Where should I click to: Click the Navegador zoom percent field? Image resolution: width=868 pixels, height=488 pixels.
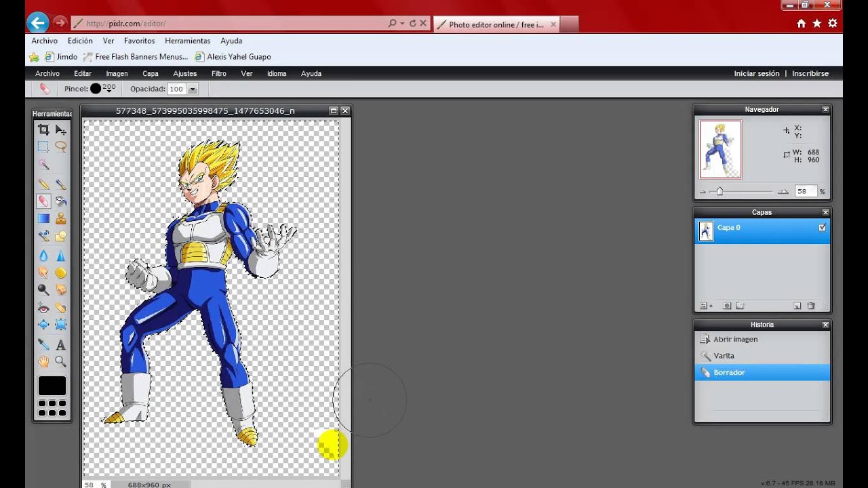(806, 192)
